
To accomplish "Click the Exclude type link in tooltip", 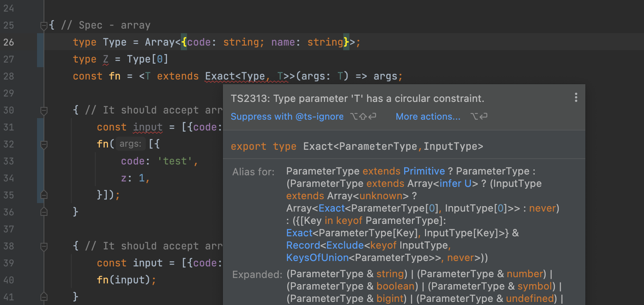I will [345, 245].
